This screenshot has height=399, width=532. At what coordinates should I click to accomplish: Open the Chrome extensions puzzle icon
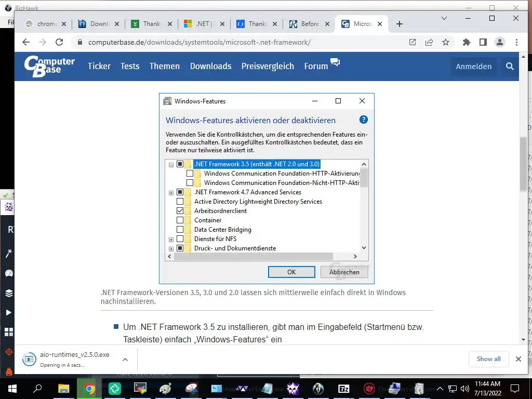click(467, 42)
